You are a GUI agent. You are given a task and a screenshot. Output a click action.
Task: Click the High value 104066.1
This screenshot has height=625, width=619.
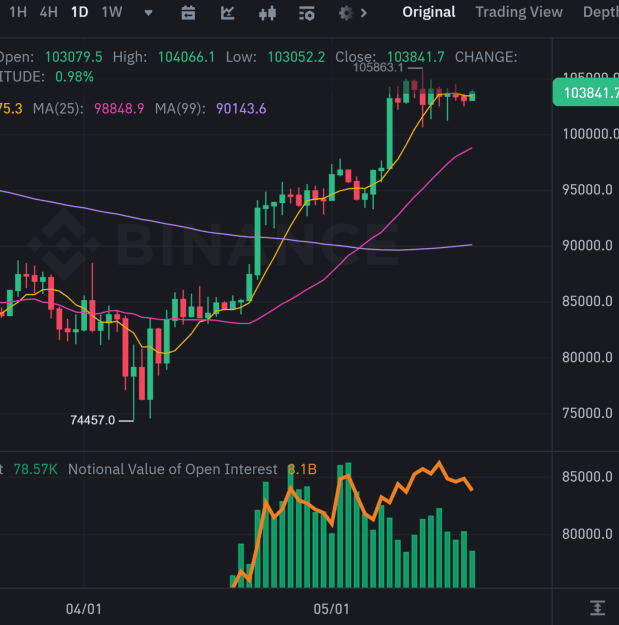[186, 57]
